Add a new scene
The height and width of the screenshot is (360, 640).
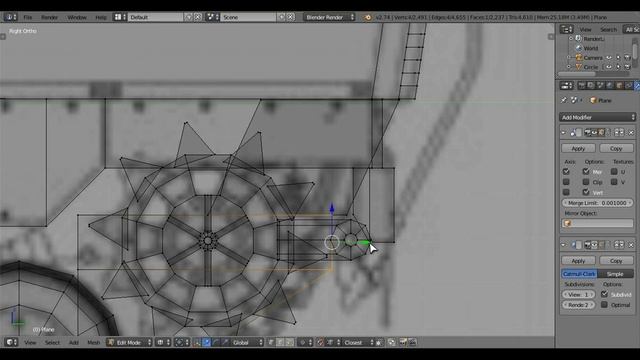point(281,17)
